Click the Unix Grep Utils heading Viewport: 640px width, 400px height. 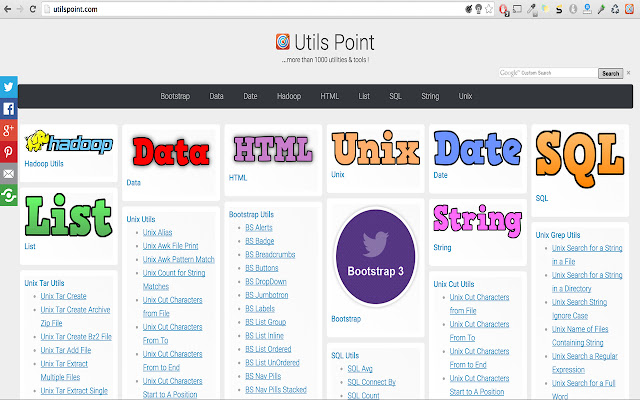[558, 235]
